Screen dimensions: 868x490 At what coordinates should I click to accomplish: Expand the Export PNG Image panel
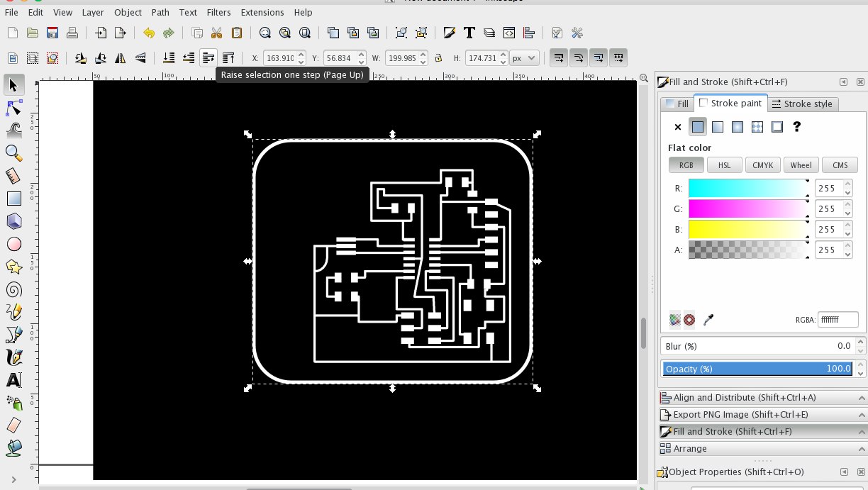point(762,414)
